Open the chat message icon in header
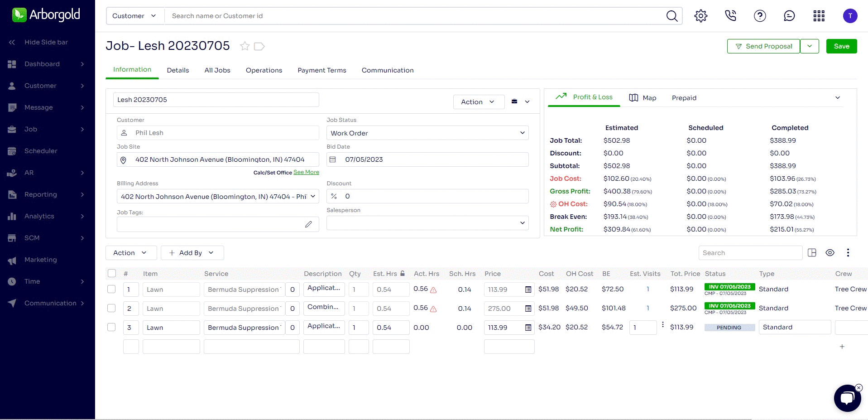This screenshot has height=420, width=868. (x=789, y=15)
